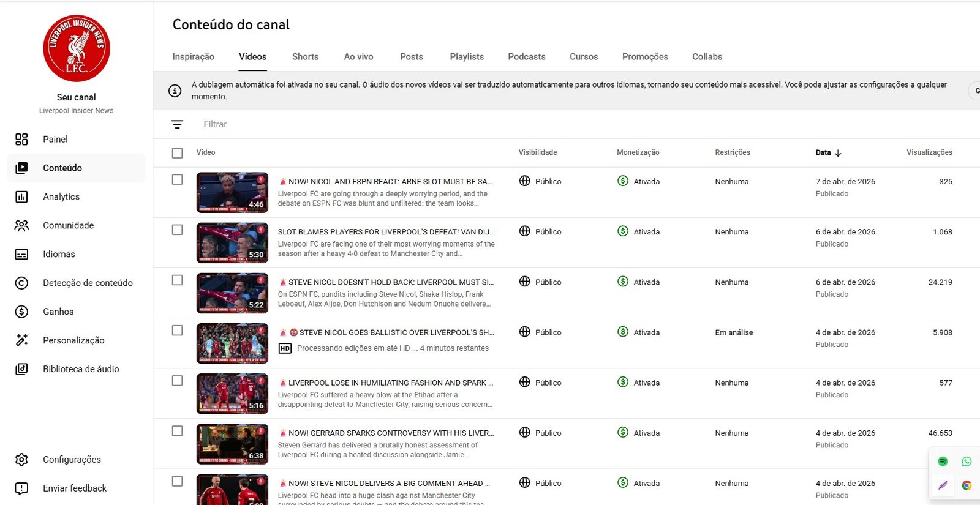Open the Podcasts tab
The height and width of the screenshot is (505, 980).
(x=527, y=57)
